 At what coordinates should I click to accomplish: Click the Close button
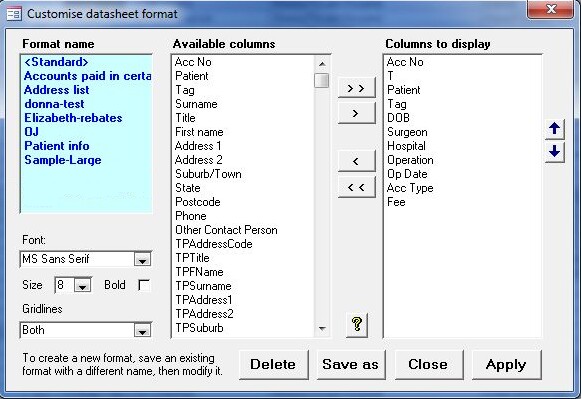pos(429,364)
